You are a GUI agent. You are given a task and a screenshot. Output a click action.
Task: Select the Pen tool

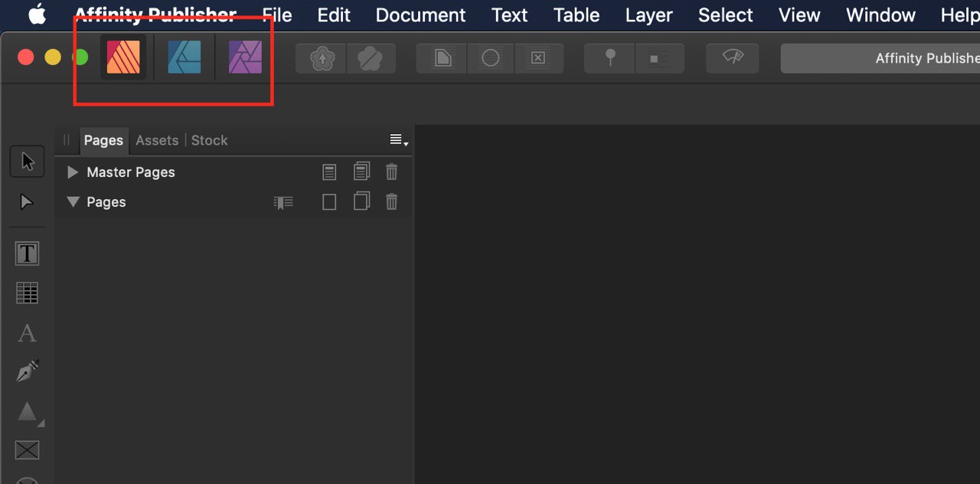27,371
